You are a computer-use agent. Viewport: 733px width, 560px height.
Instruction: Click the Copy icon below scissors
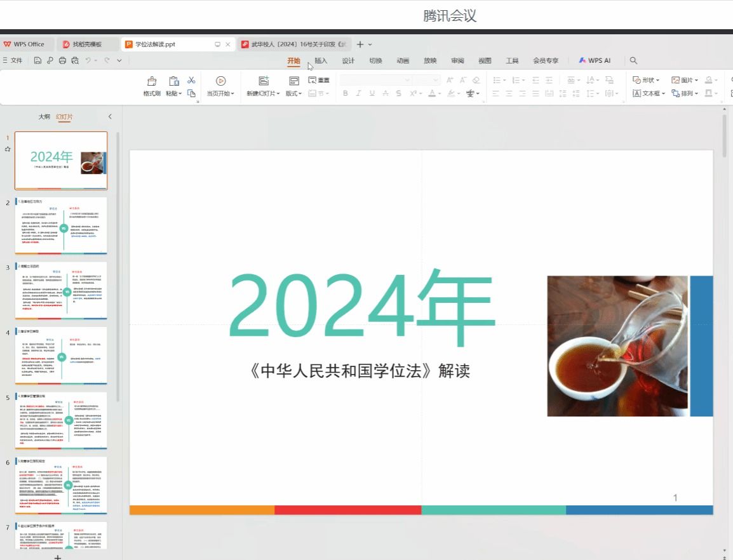tap(191, 93)
